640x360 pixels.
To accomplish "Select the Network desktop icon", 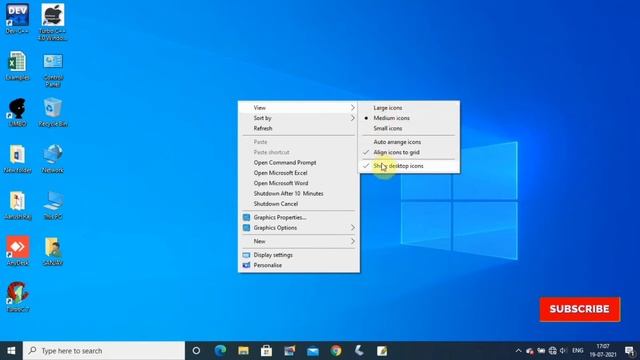I will (53, 158).
